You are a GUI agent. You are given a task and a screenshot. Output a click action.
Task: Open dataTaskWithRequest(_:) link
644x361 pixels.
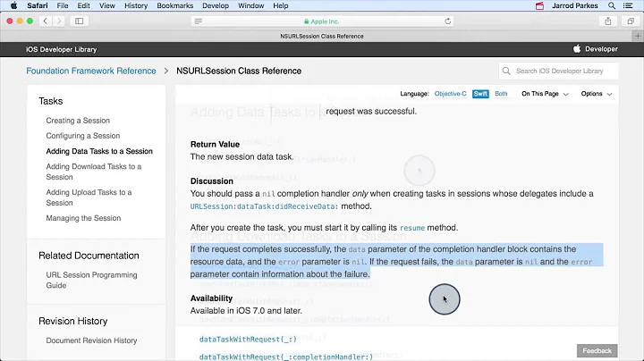248,340
